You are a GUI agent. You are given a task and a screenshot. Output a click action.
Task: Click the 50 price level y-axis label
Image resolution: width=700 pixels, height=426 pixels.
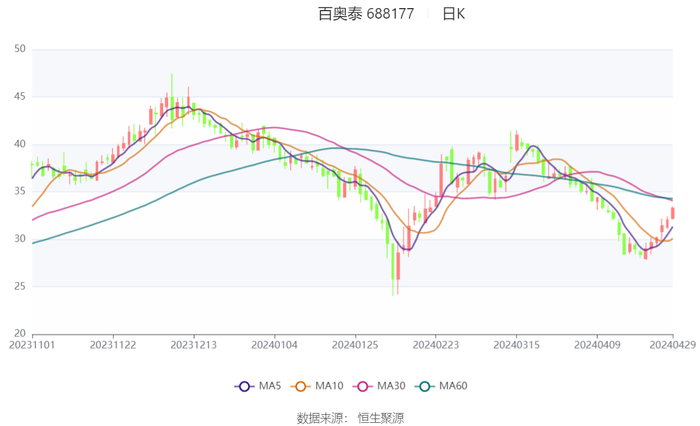tap(20, 49)
